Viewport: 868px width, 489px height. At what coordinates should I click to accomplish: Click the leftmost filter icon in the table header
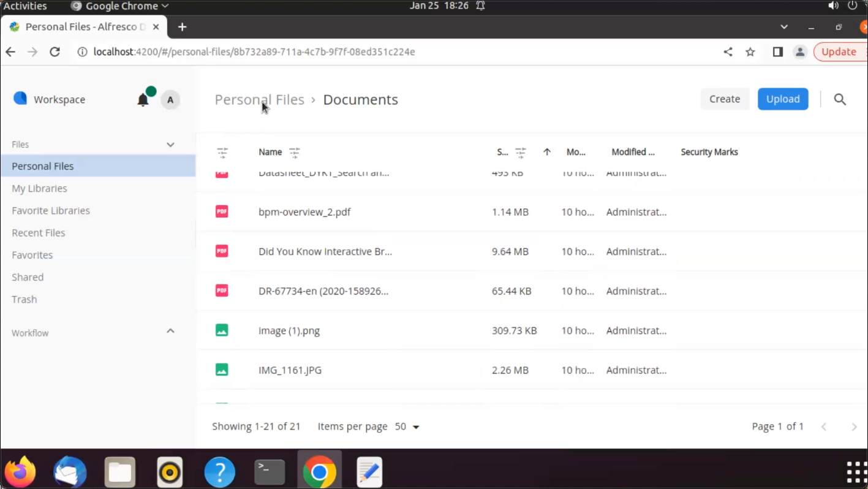(222, 152)
